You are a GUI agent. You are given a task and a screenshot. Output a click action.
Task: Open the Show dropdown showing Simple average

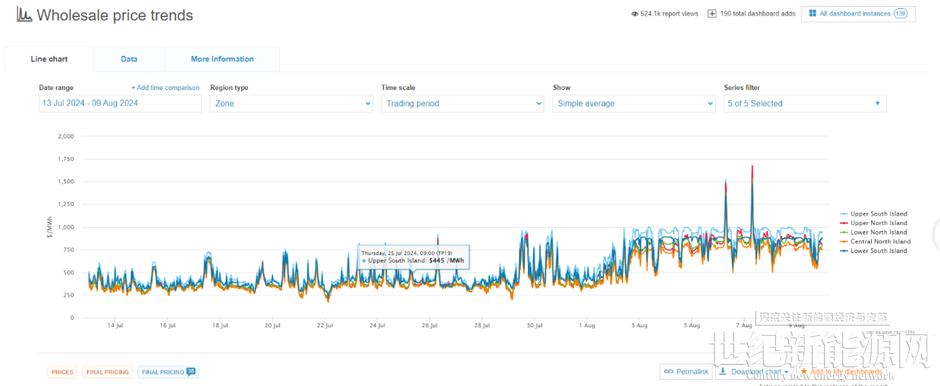click(x=634, y=104)
